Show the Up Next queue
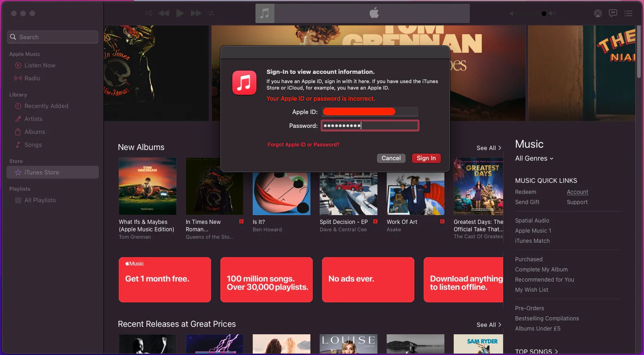The image size is (644, 355). 628,13
